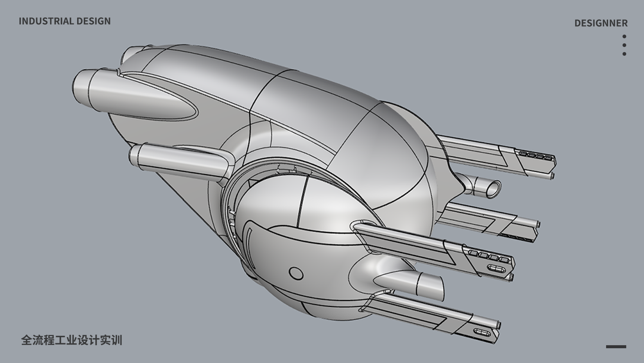This screenshot has height=363, width=644.
Task: Click the INDUSTRIAL DESIGN heading text
Action: pos(65,21)
